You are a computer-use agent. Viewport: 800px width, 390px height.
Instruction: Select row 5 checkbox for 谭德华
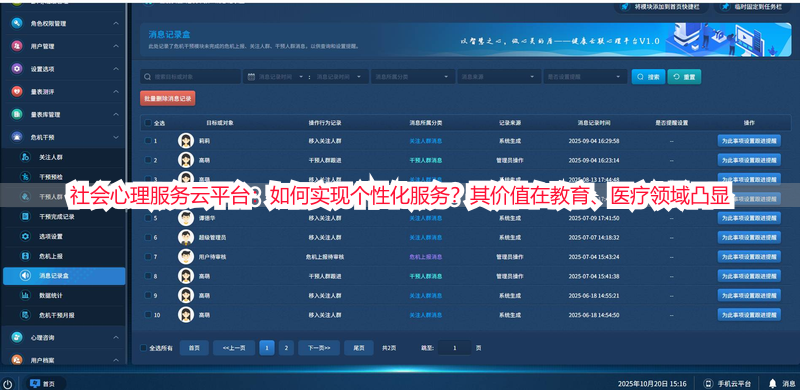coord(148,218)
